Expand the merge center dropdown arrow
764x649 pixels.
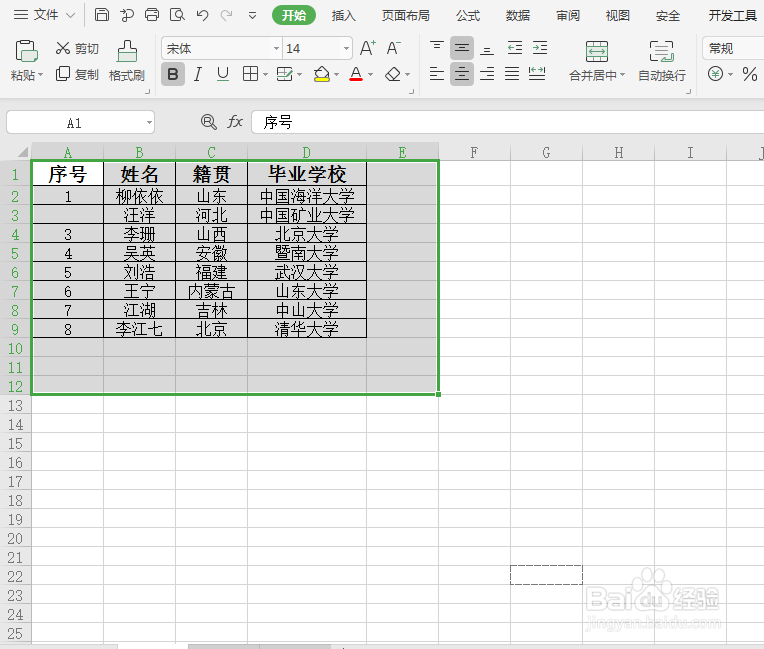(x=622, y=75)
